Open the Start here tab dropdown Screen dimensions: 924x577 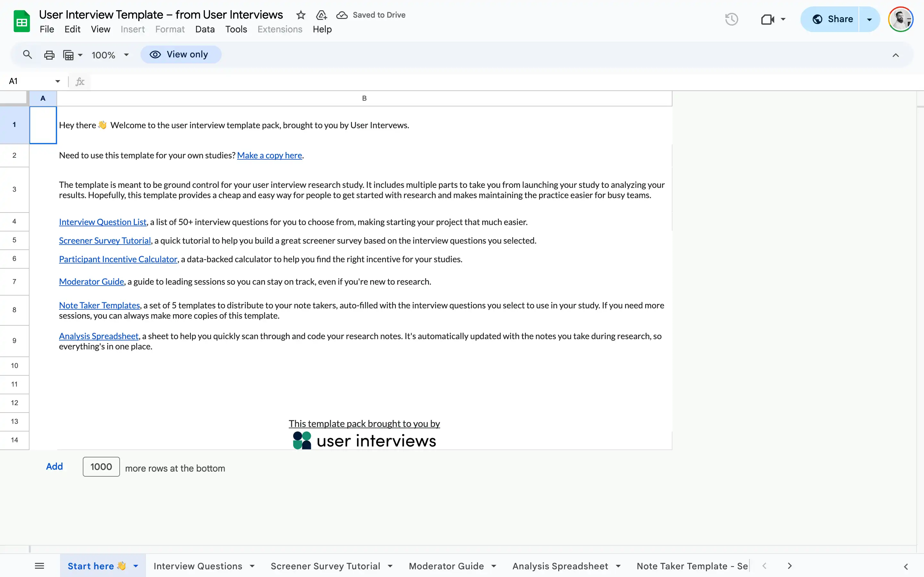(136, 565)
